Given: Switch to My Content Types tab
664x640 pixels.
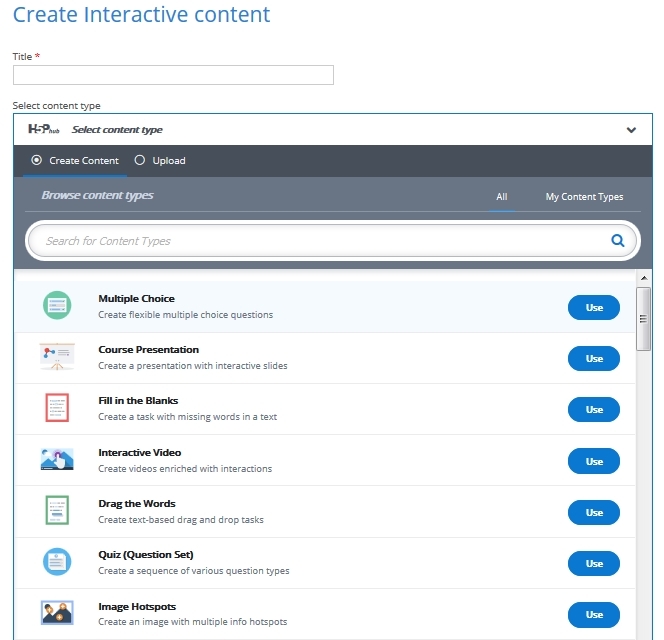Looking at the screenshot, I should pyautogui.click(x=584, y=197).
